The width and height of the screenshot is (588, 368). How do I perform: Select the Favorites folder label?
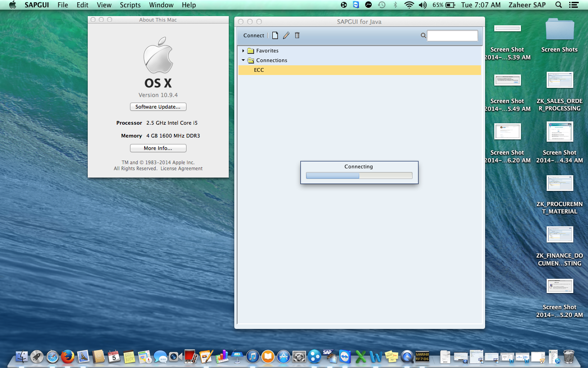point(267,51)
